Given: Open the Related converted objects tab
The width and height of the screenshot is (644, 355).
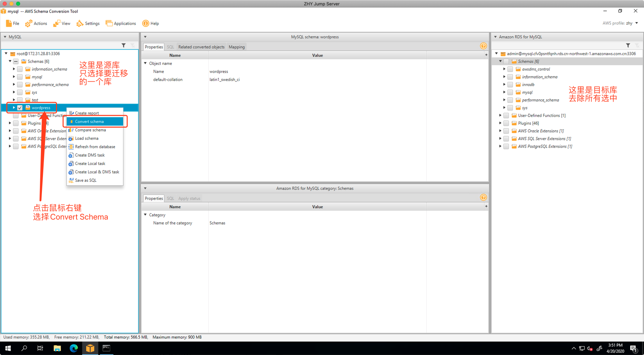Looking at the screenshot, I should pyautogui.click(x=201, y=47).
